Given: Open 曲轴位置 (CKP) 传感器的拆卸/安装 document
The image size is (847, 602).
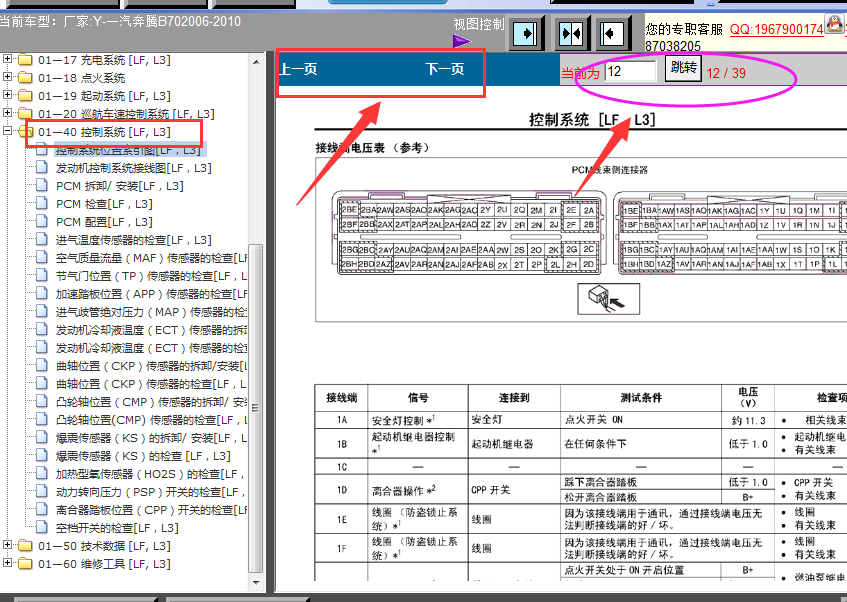Looking at the screenshot, I should point(151,366).
